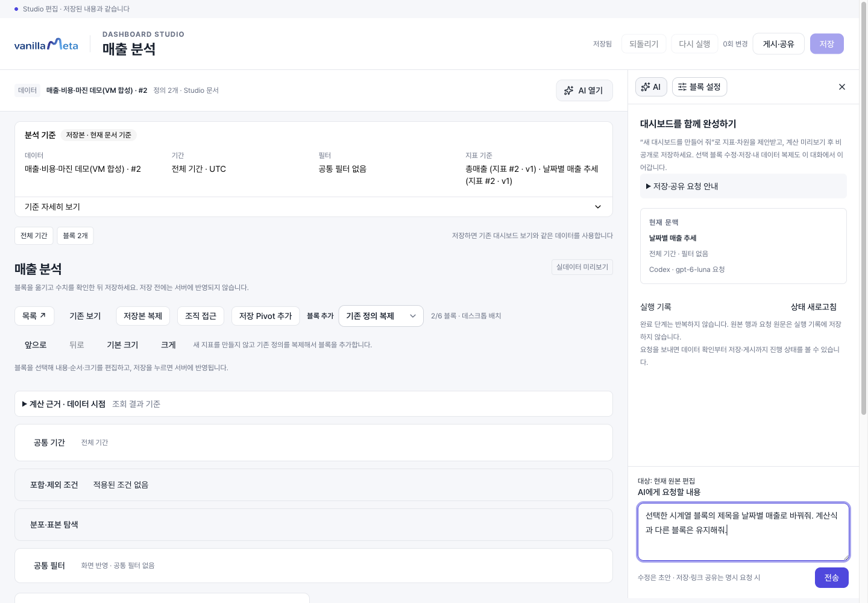
Task: Set block to 기본 크기
Action: coord(122,345)
